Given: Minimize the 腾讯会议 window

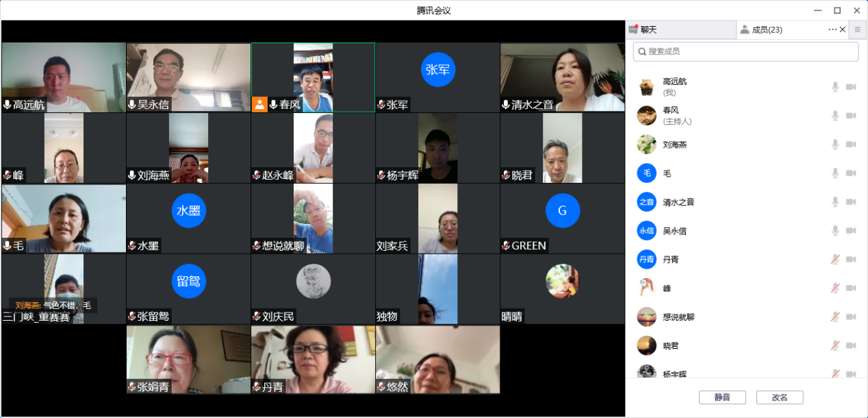Looking at the screenshot, I should 817,10.
